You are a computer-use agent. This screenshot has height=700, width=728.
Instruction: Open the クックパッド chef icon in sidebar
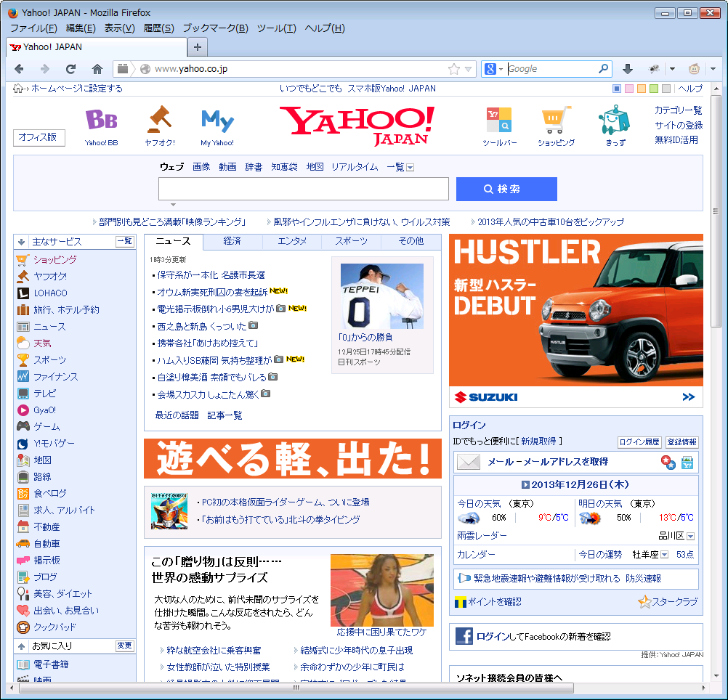click(23, 627)
